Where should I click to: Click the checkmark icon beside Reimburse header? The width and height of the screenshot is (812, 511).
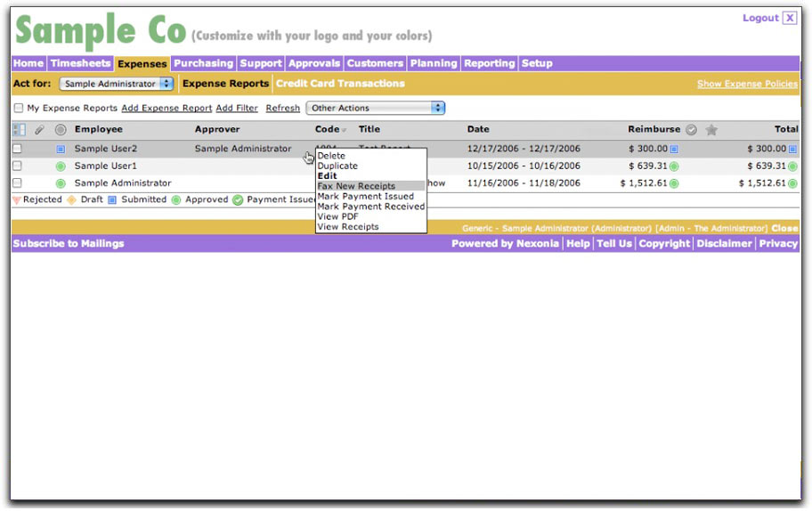tap(691, 129)
